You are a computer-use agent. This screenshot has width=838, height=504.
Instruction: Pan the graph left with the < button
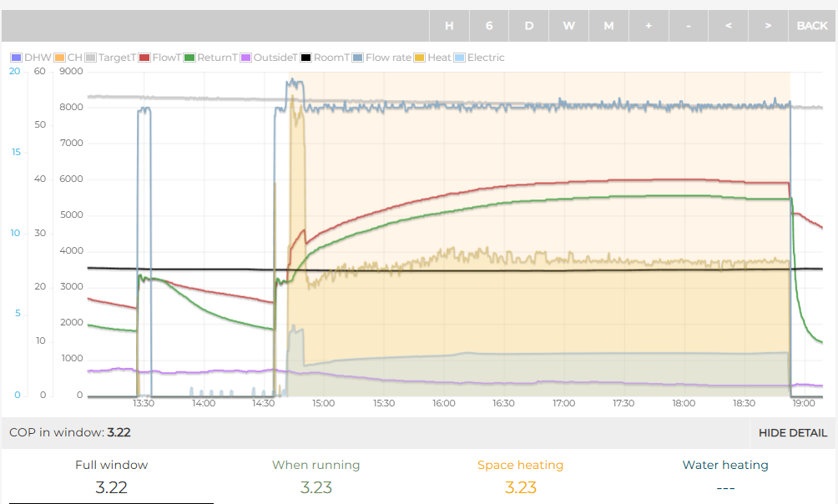pyautogui.click(x=728, y=26)
